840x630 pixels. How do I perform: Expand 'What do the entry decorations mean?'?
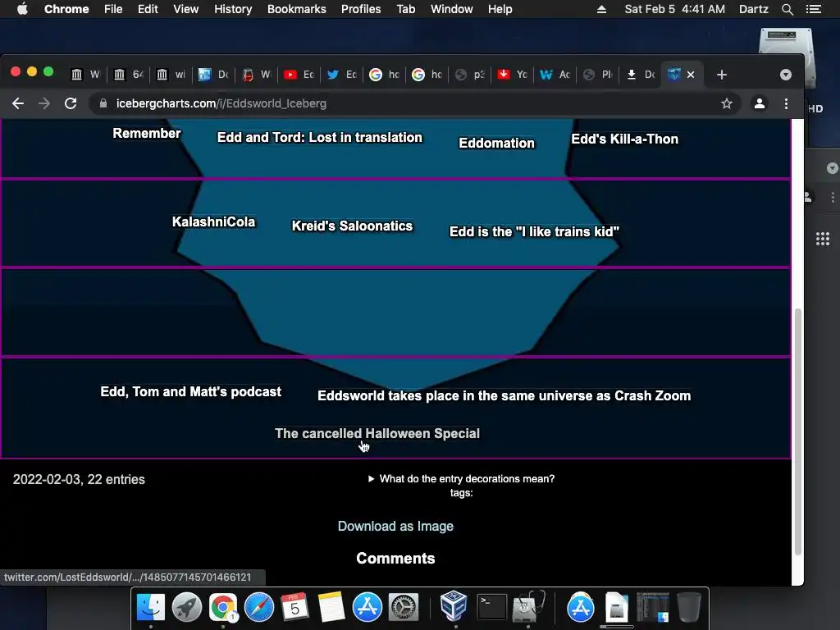pos(461,479)
